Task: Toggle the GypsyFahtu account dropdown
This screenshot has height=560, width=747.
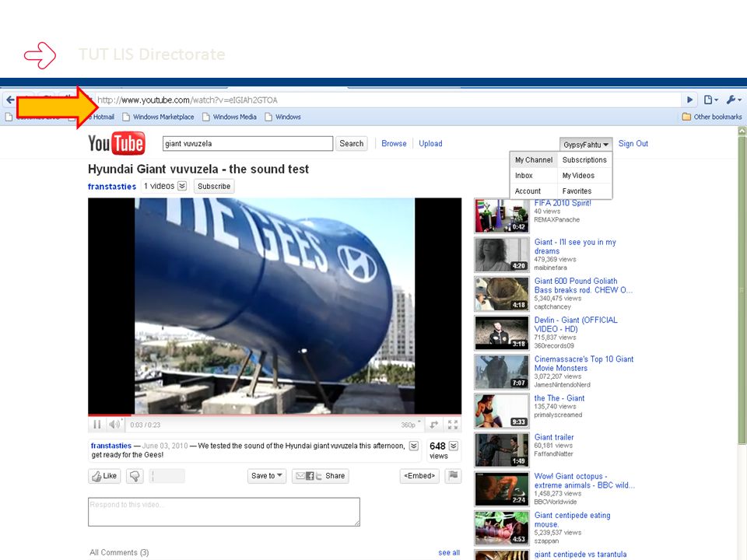Action: point(586,145)
